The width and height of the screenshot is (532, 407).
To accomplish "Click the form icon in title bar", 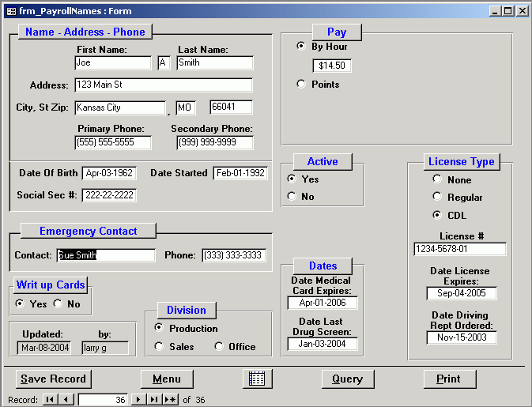I will (x=10, y=11).
